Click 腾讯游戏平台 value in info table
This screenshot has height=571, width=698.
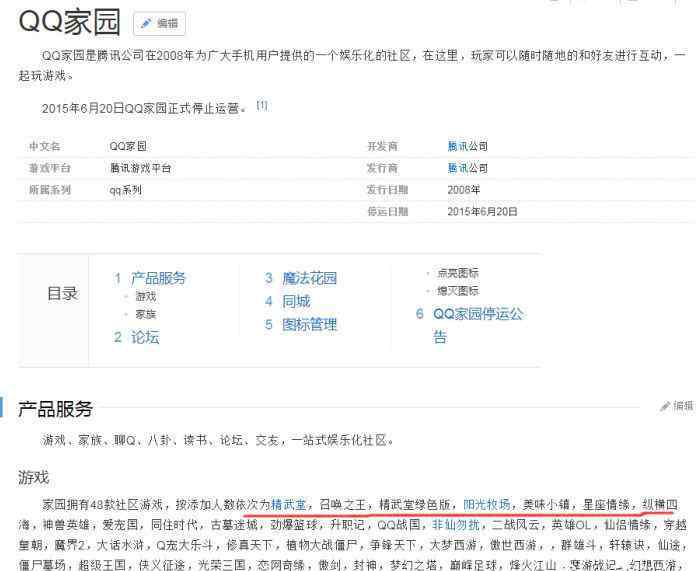point(140,168)
